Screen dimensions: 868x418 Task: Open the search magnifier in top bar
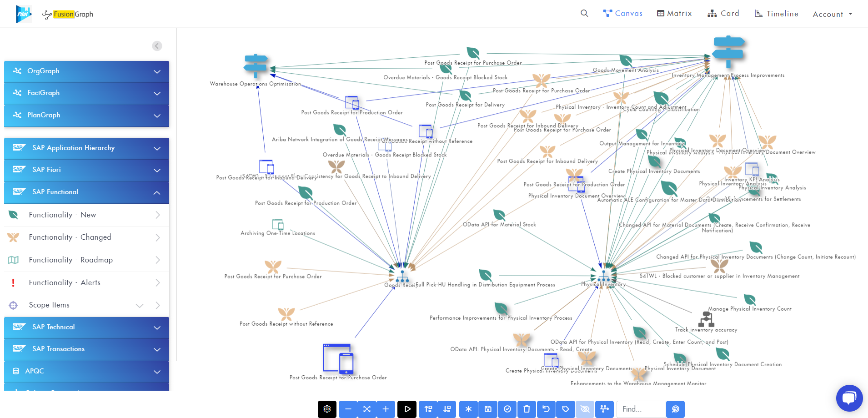pyautogui.click(x=584, y=14)
